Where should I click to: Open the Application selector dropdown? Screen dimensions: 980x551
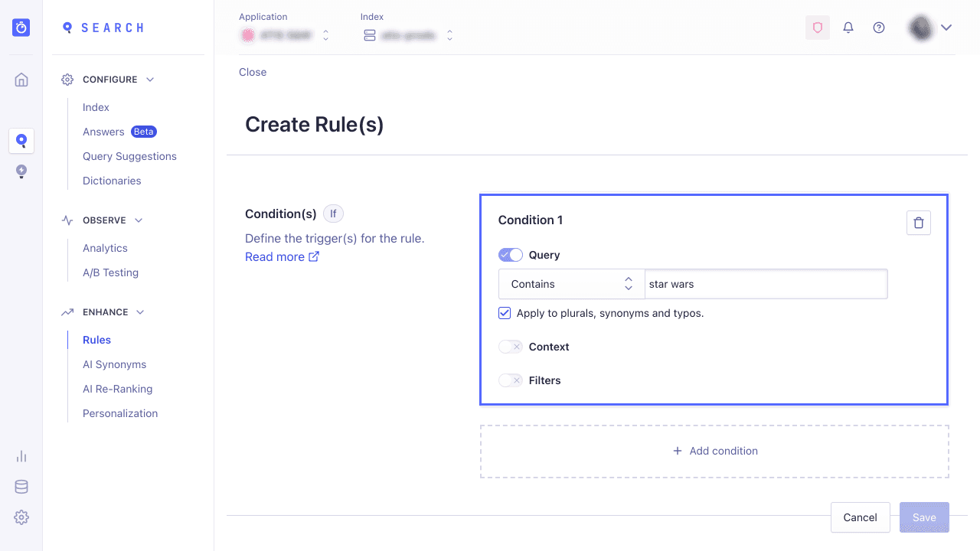(285, 35)
